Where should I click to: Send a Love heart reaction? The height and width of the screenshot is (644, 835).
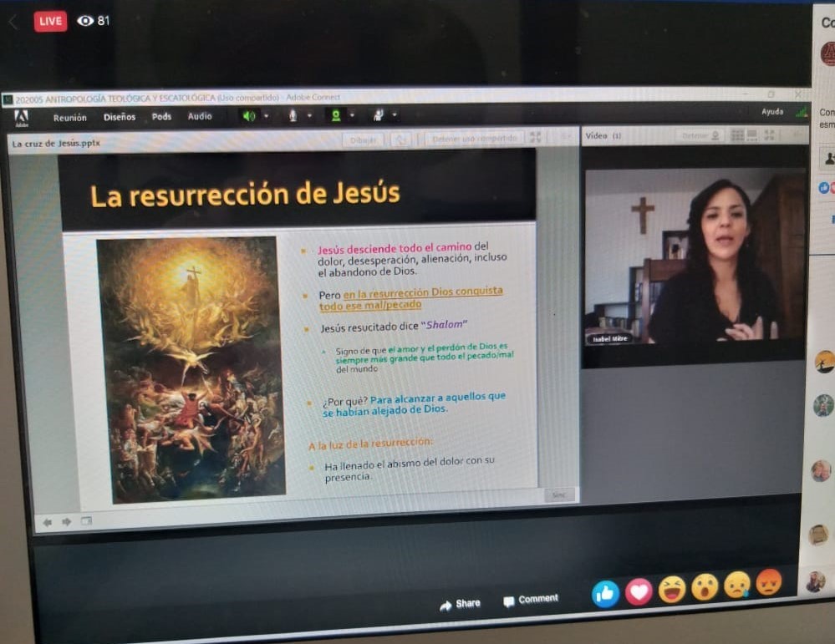(x=639, y=591)
